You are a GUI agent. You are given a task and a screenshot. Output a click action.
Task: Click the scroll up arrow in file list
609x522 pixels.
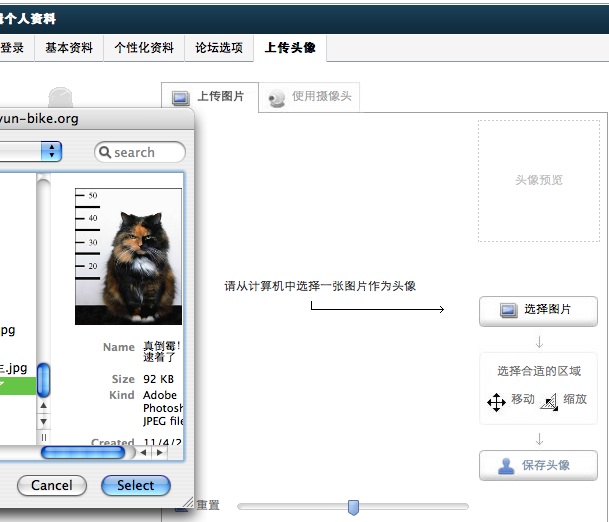[44, 405]
